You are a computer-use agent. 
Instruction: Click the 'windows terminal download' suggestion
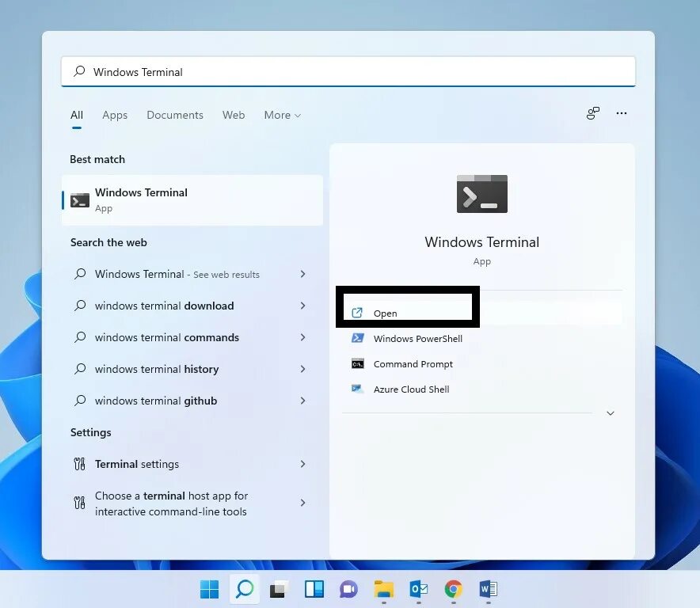click(x=192, y=306)
